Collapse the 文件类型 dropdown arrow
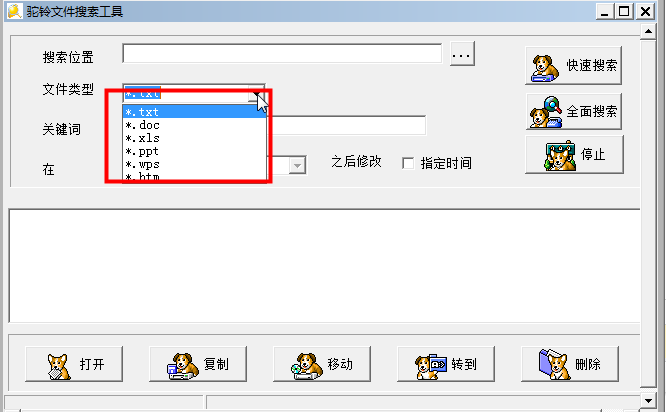The width and height of the screenshot is (666, 412). pos(256,94)
